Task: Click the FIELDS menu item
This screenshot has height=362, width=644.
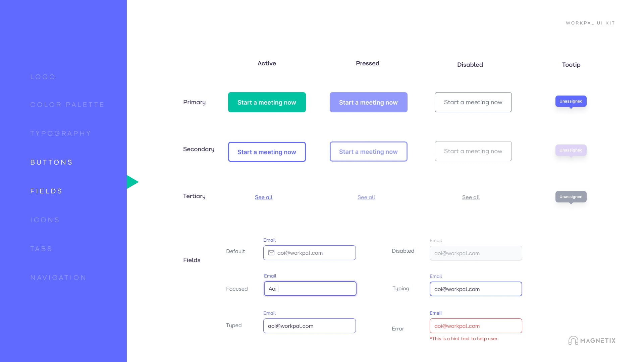Action: coord(46,191)
